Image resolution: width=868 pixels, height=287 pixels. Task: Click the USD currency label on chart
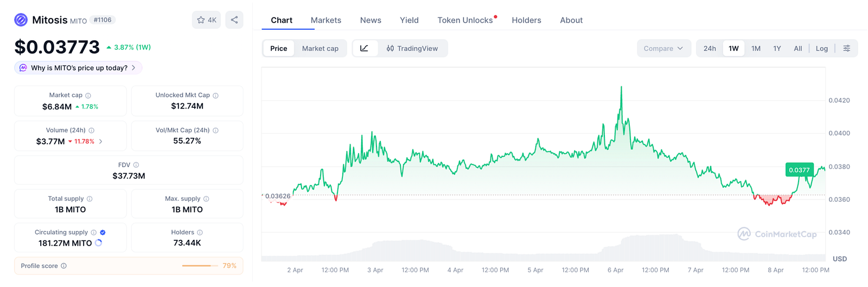[839, 259]
